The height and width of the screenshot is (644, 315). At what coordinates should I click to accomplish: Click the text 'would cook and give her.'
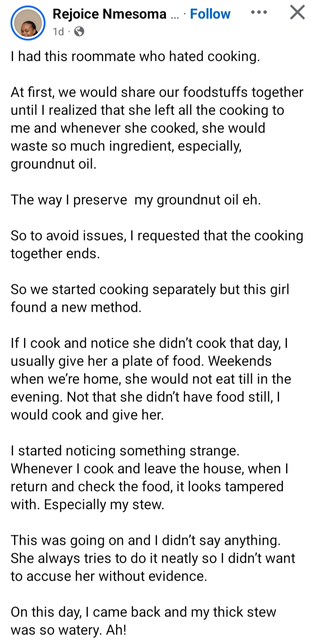[x=87, y=415]
